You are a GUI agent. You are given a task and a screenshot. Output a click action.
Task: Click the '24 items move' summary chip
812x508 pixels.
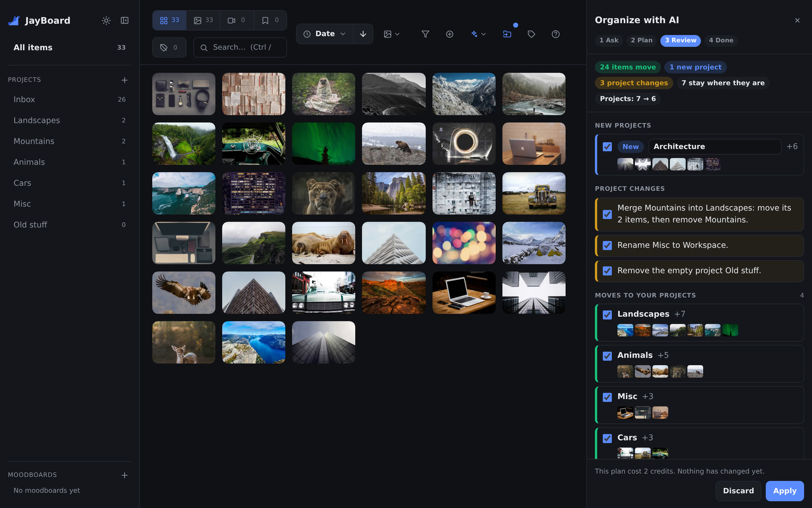coord(627,67)
